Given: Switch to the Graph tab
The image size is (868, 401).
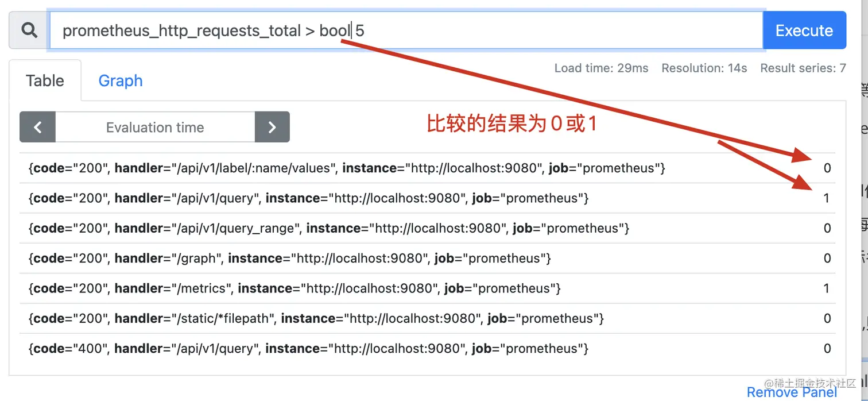Looking at the screenshot, I should click(120, 80).
